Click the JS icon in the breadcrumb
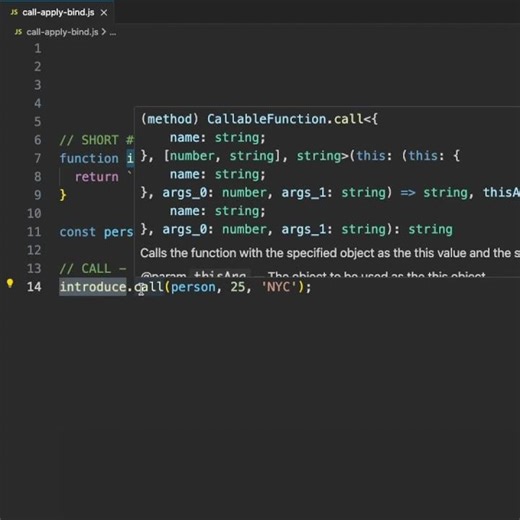Viewport: 520px width, 520px height. [x=19, y=32]
